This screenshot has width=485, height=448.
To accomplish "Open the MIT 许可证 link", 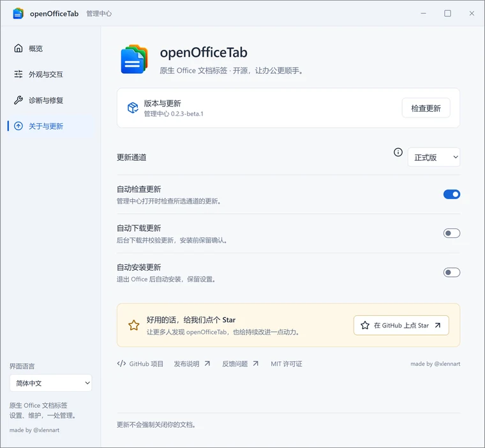I will coord(287,364).
